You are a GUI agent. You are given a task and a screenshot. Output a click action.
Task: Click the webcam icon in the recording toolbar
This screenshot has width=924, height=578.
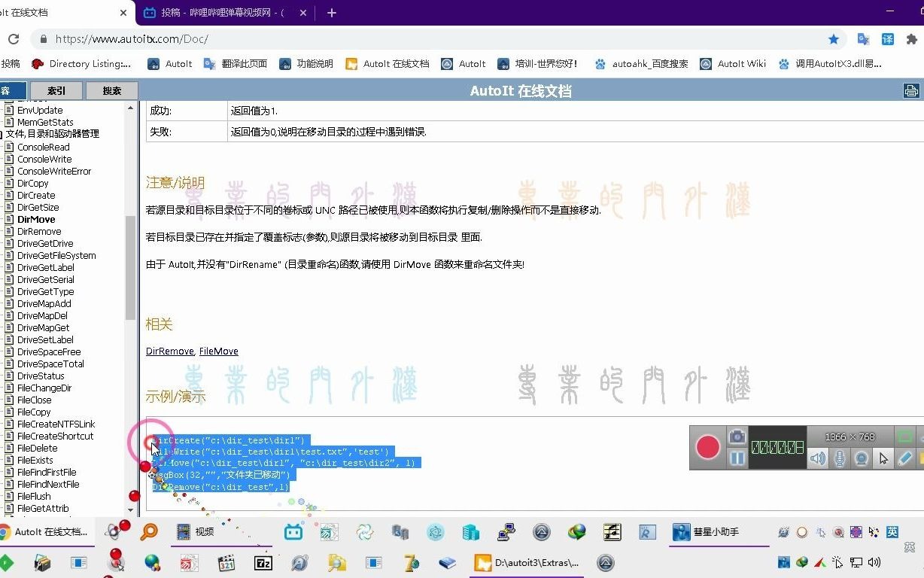861,458
